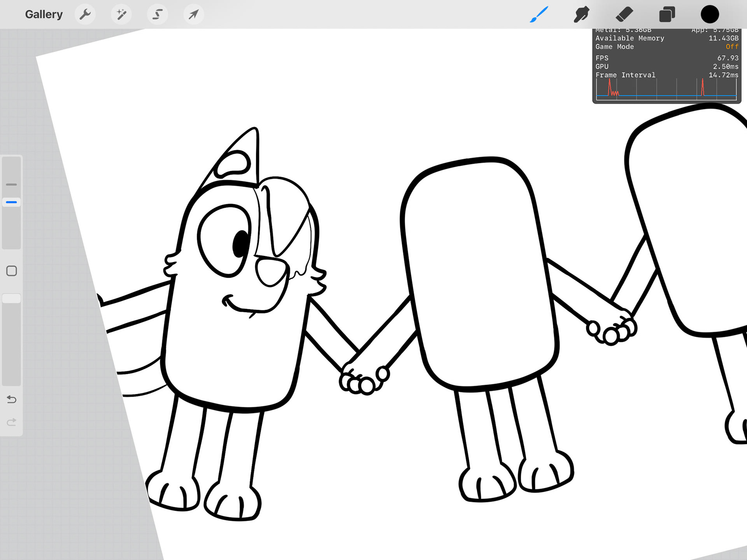Open the Gallery view
Screen dimensions: 747x560
(44, 14)
